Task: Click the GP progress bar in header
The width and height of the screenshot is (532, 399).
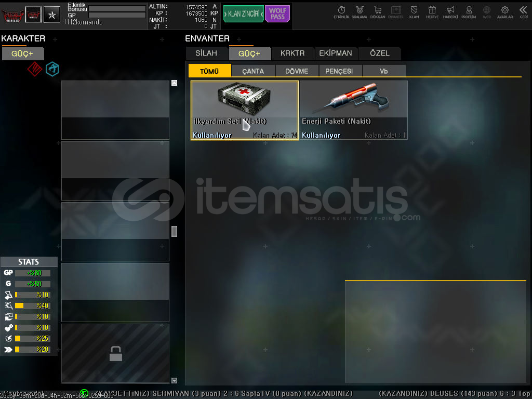Action: tap(117, 15)
